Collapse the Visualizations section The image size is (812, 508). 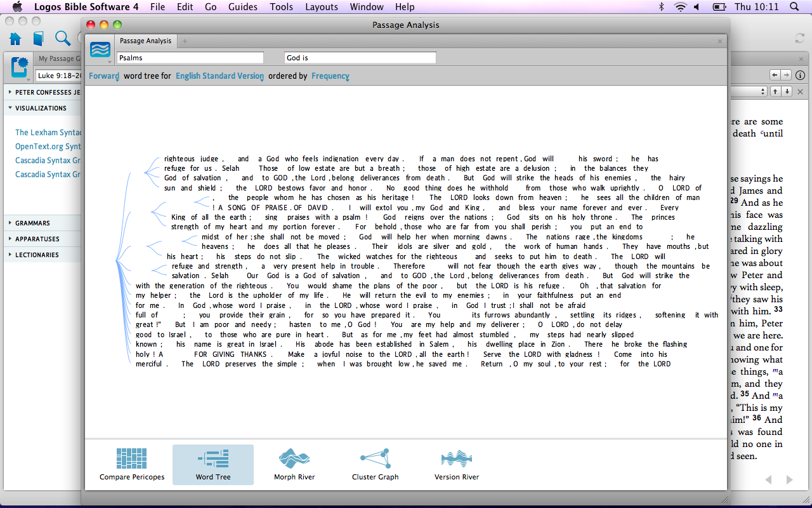(11, 108)
